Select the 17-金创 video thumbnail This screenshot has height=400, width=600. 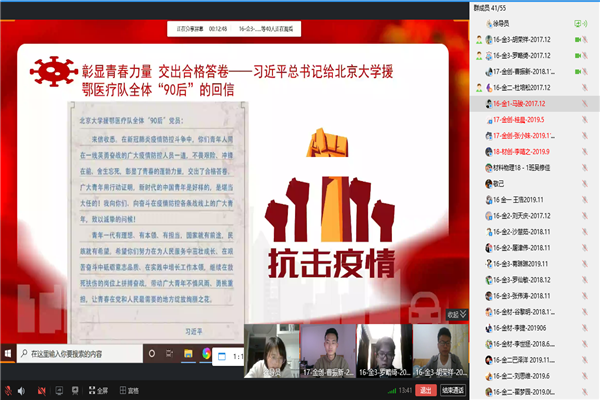(328, 351)
